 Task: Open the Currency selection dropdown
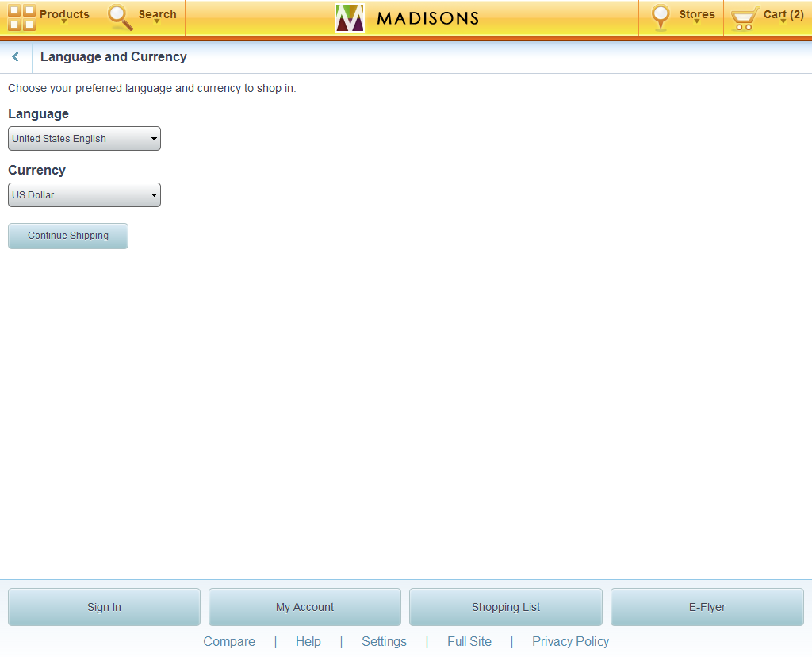pos(83,194)
